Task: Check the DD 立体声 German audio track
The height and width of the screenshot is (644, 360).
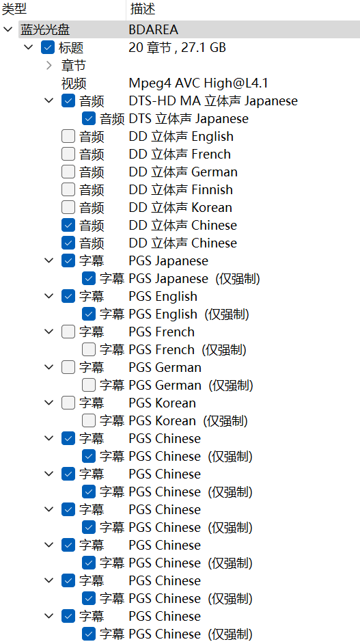Action: pos(68,172)
